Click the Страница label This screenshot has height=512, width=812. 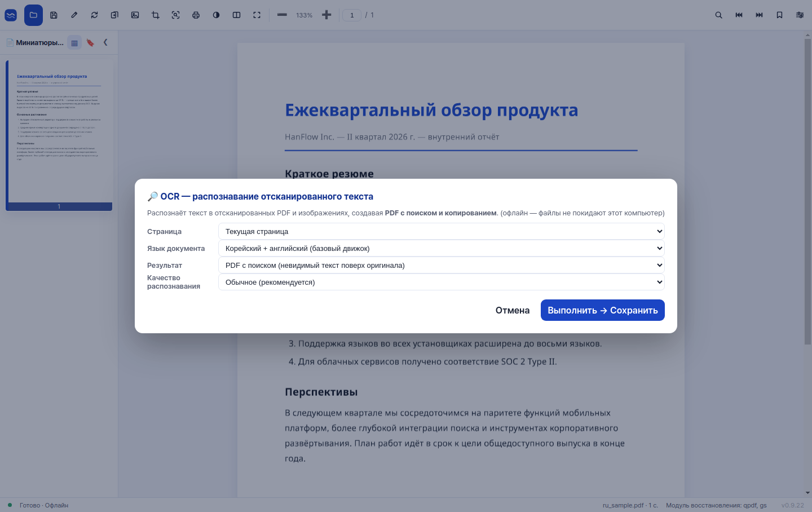(164, 232)
